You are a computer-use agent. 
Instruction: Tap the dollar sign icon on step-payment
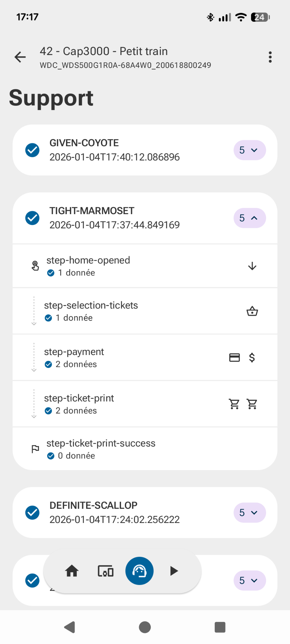click(x=252, y=358)
